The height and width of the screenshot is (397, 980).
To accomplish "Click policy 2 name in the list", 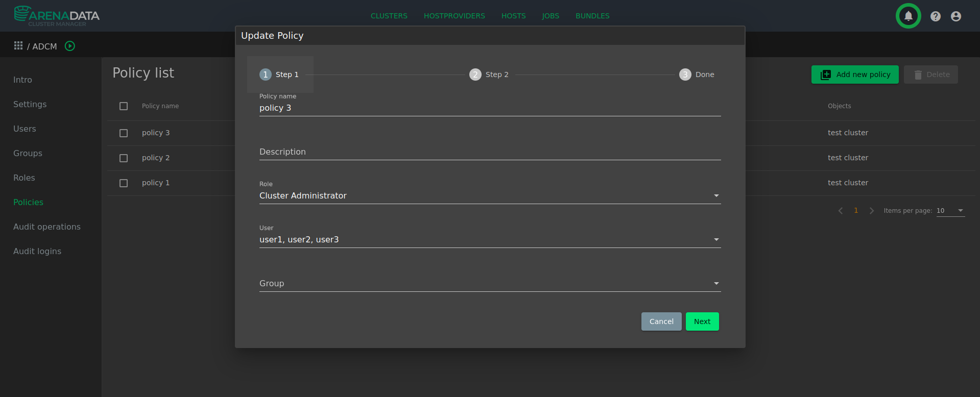I will [x=156, y=158].
